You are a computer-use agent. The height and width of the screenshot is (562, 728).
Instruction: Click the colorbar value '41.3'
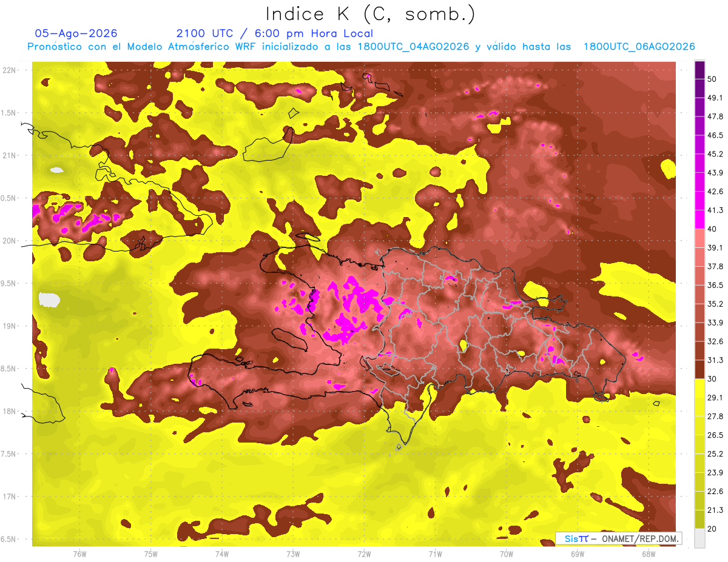click(x=715, y=210)
